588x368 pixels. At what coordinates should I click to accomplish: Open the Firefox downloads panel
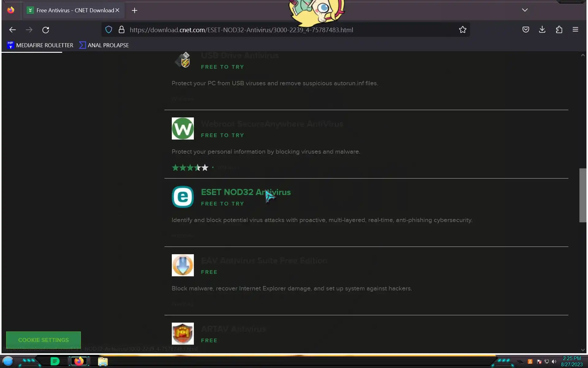click(542, 30)
